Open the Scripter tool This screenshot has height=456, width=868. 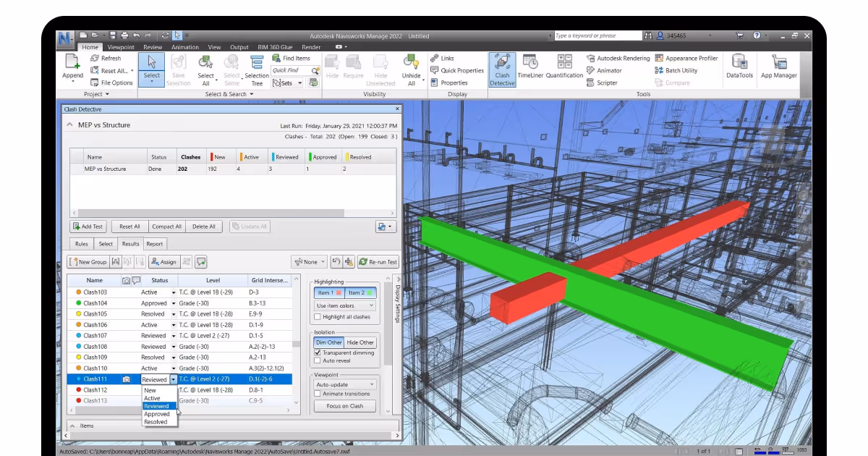coord(602,83)
